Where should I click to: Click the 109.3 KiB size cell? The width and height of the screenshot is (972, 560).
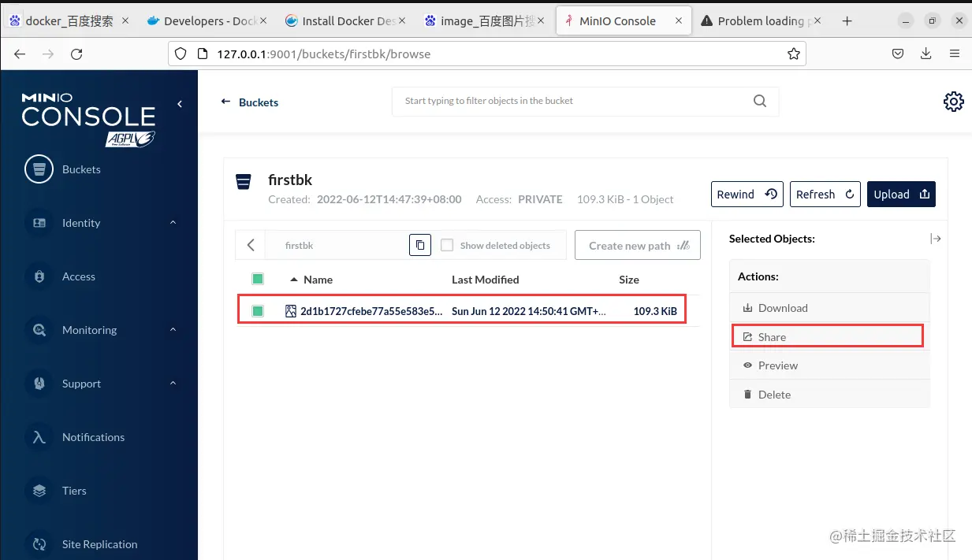point(655,311)
